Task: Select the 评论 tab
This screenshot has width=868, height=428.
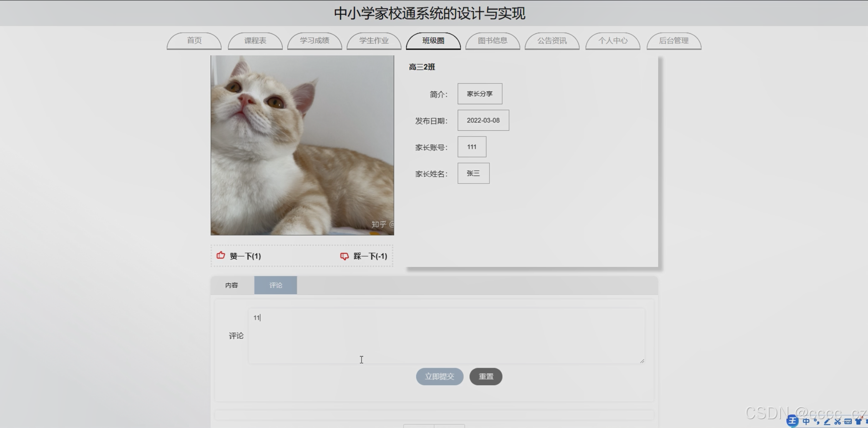Action: 276,285
